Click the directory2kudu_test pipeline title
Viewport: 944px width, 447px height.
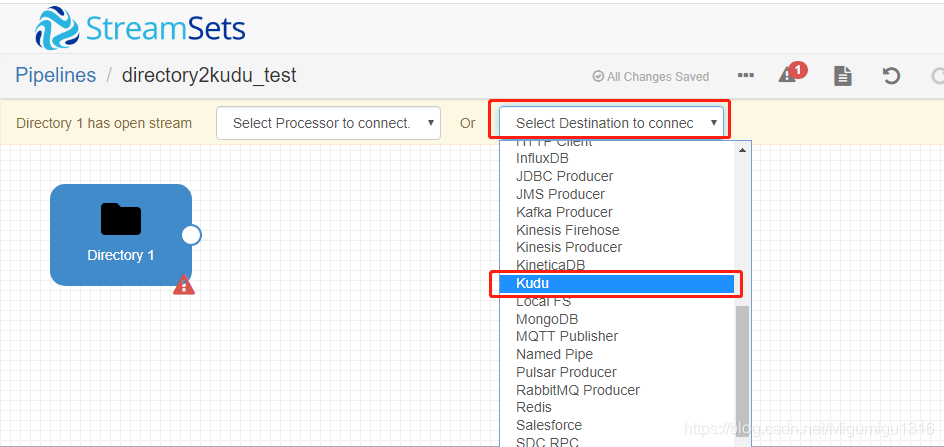pyautogui.click(x=209, y=75)
